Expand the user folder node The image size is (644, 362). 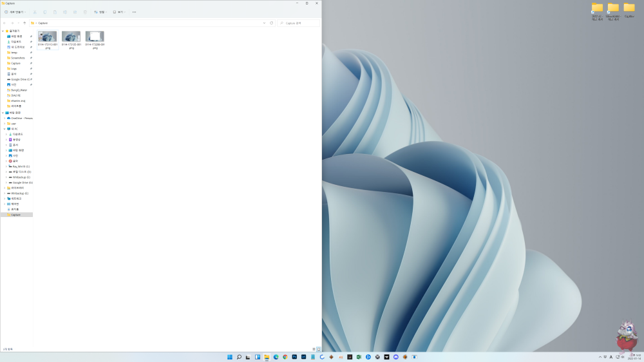pos(5,124)
